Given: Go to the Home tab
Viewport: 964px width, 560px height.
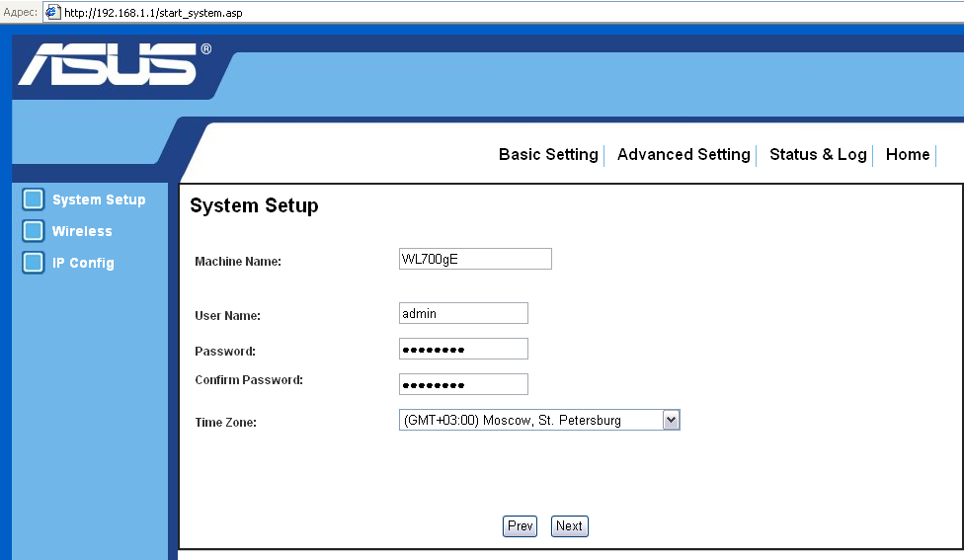Looking at the screenshot, I should [x=908, y=154].
